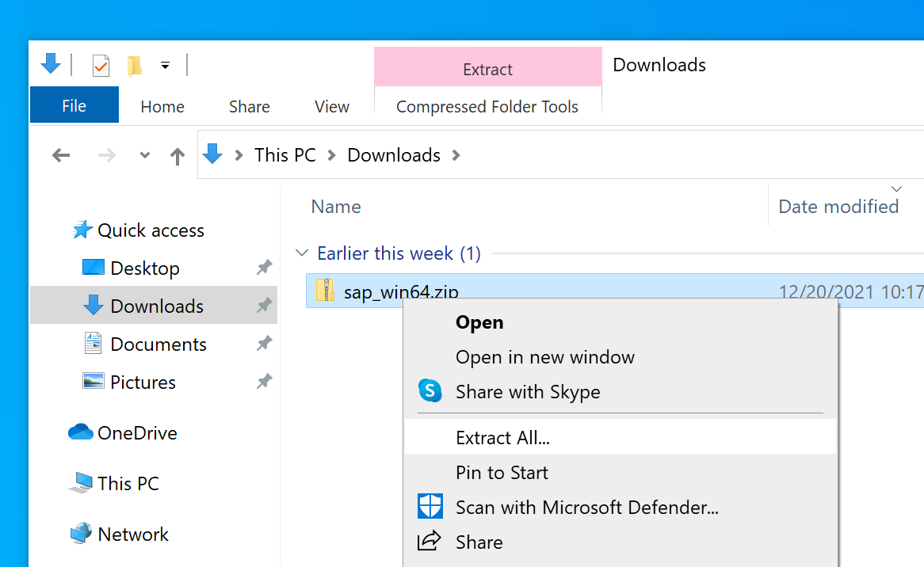
Task: Sort files by the Name column header
Action: click(336, 207)
